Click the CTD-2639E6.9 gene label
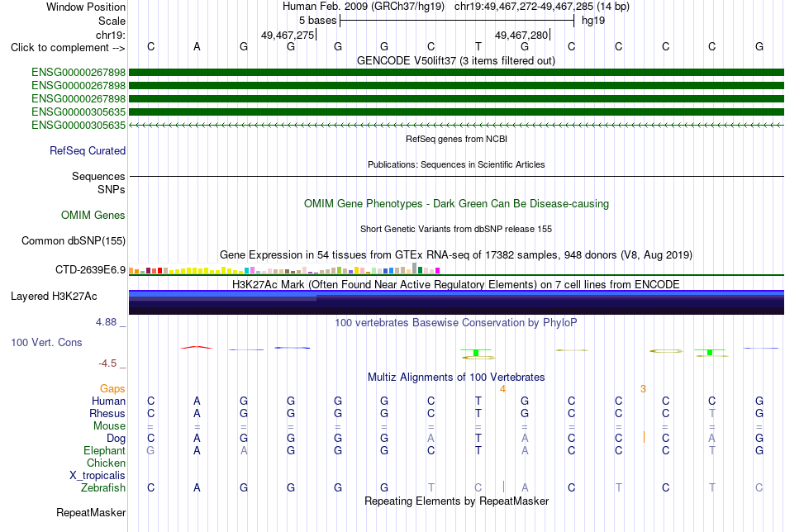 [x=90, y=270]
